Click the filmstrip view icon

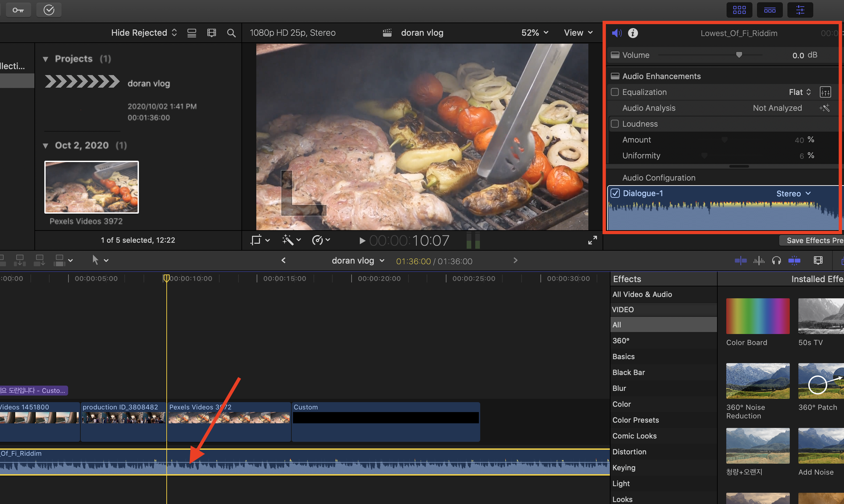(212, 33)
